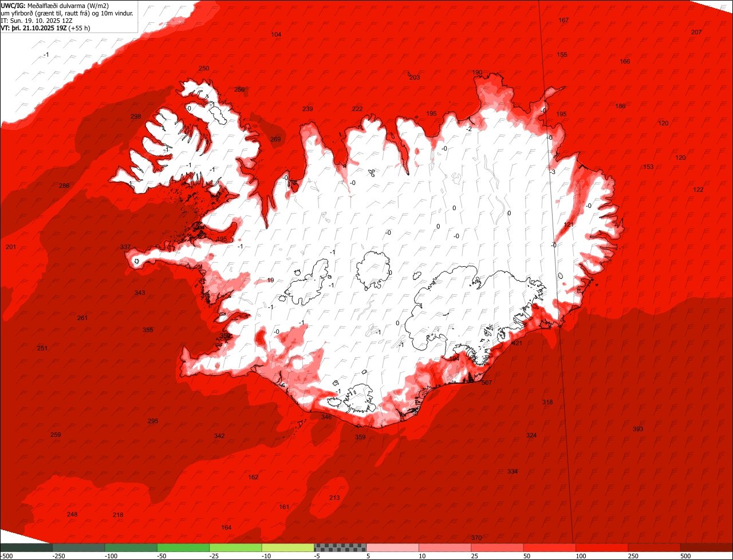
Task: Click the '-500' legend label
Action: tap(6, 556)
